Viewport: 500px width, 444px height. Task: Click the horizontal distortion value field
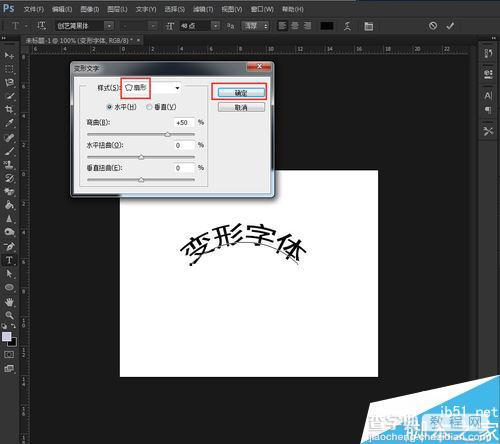184,145
